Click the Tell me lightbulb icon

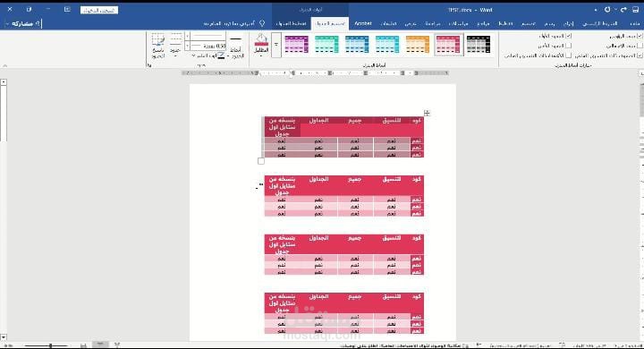pyautogui.click(x=262, y=23)
